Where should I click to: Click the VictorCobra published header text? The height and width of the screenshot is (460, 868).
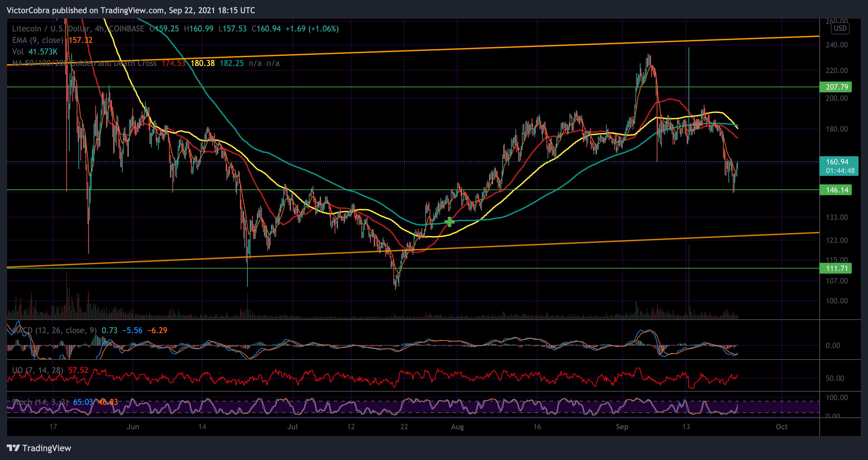coord(131,10)
